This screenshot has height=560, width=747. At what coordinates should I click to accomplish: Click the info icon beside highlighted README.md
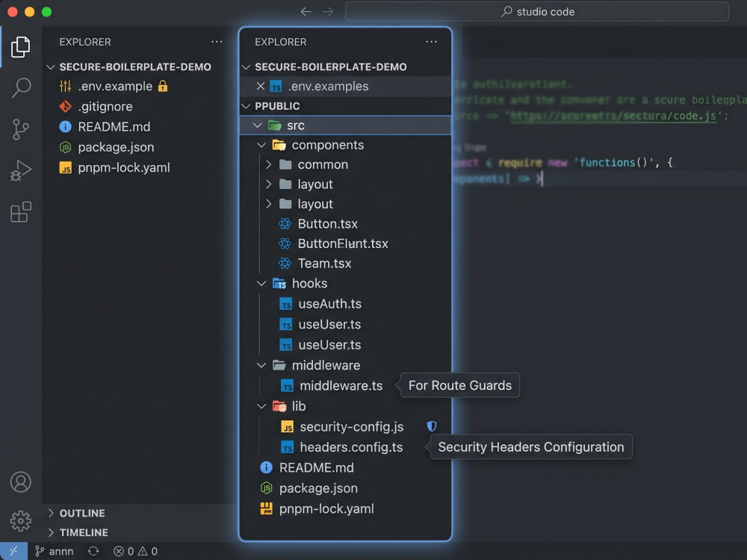[x=267, y=467]
